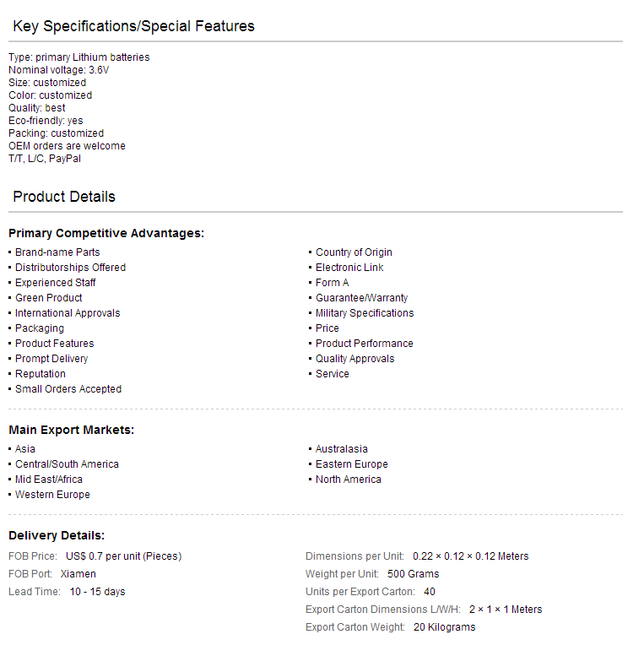Click the Export Carton Weight value

point(444,627)
